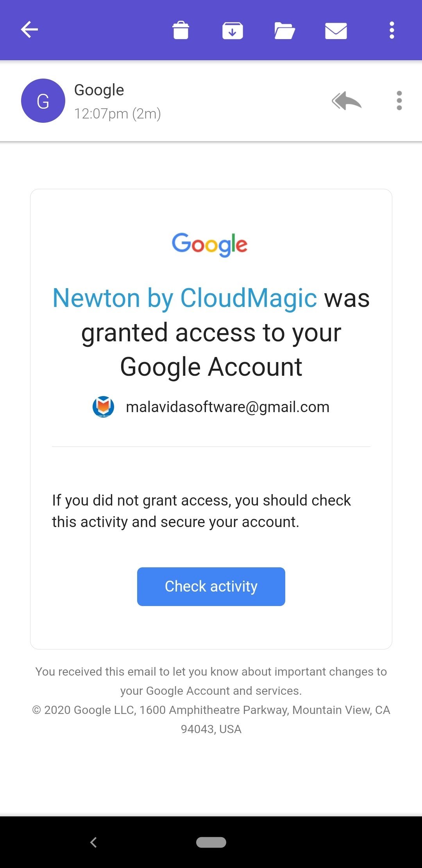Move email to folder using the folder icon
Viewport: 422px width, 868px height.
coord(284,30)
